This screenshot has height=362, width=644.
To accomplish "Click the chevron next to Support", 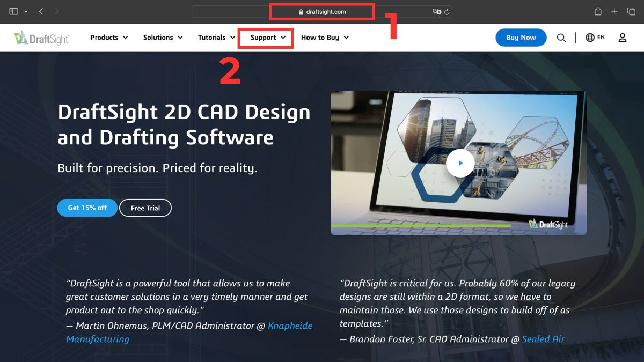I will 283,38.
